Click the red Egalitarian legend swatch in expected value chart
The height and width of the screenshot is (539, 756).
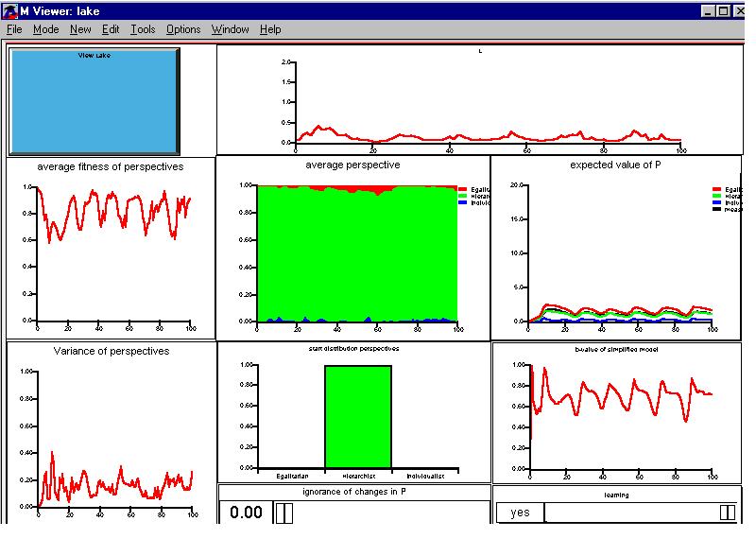coord(716,189)
